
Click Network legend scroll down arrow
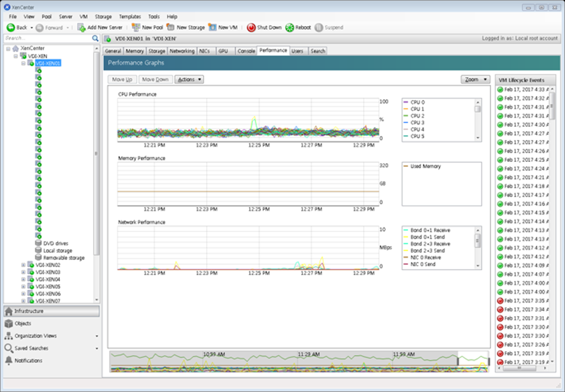[478, 266]
